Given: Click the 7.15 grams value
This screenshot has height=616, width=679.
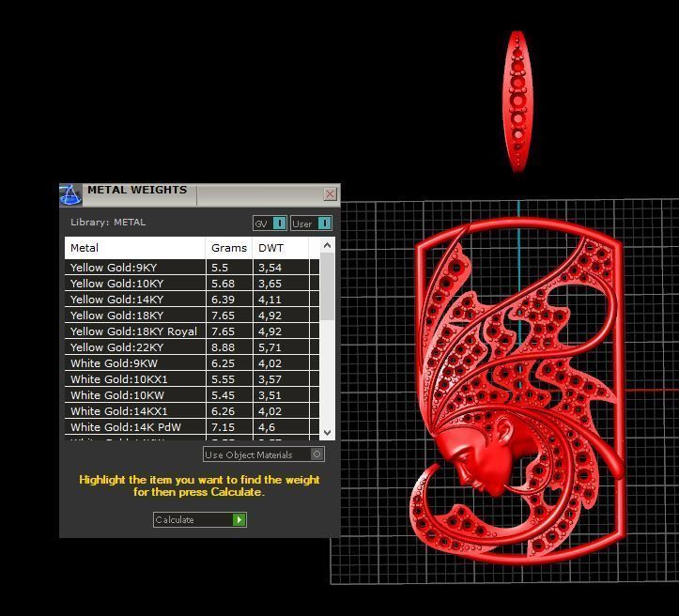Looking at the screenshot, I should coord(223,427).
